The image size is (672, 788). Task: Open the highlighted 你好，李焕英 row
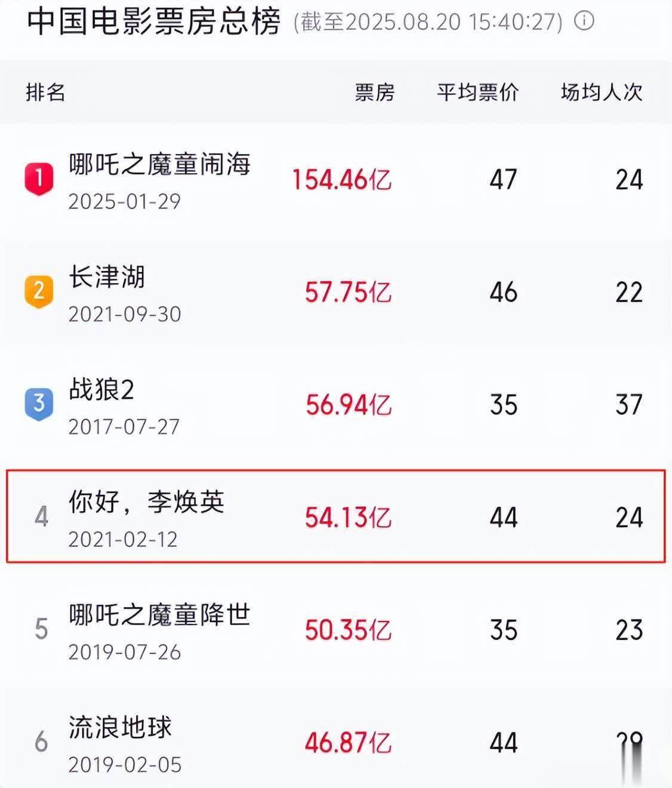[x=335, y=516]
